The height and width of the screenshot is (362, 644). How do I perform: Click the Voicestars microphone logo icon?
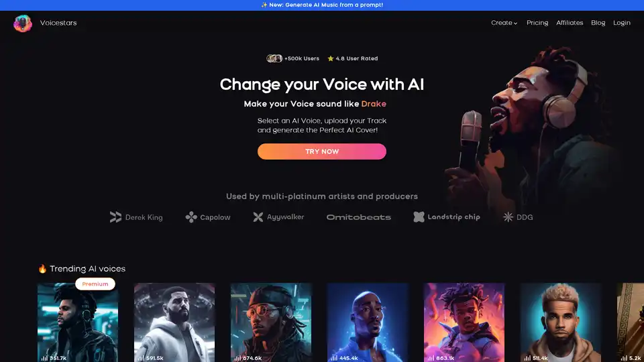tap(23, 23)
